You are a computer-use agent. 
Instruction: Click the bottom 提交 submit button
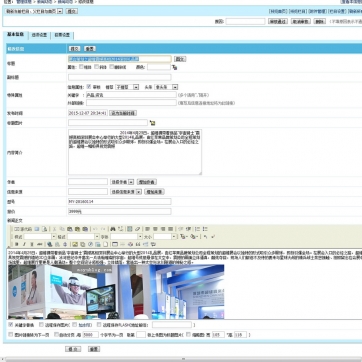[73, 349]
